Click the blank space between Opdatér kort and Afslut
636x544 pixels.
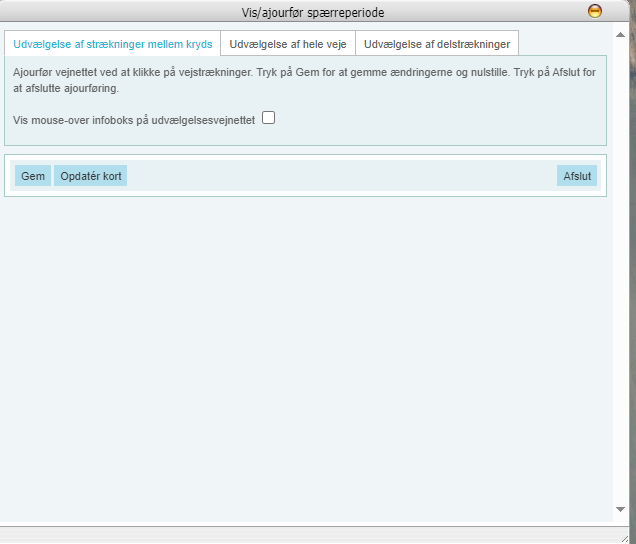click(x=340, y=176)
